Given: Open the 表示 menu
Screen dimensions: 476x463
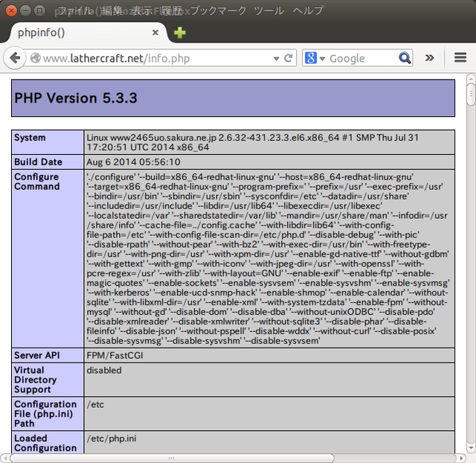Looking at the screenshot, I should point(142,10).
